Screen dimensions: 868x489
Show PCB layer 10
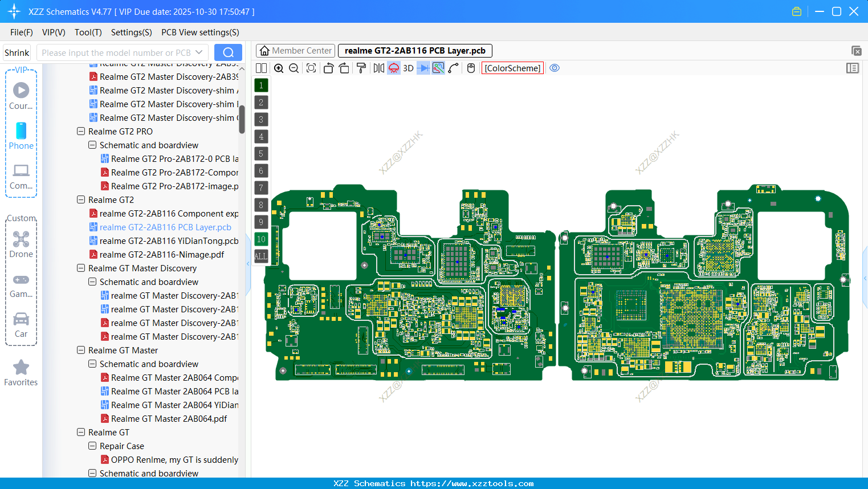(x=261, y=239)
